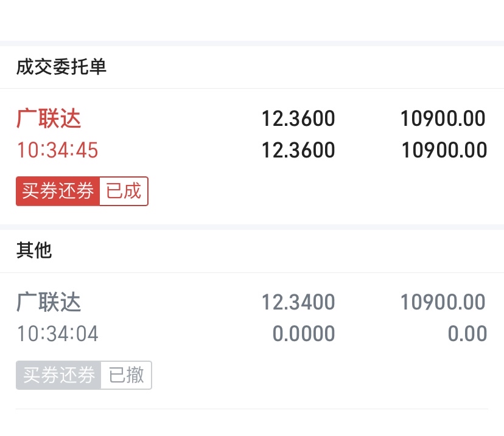Select the 成交委托单 section header
This screenshot has width=504, height=436.
tap(61, 67)
